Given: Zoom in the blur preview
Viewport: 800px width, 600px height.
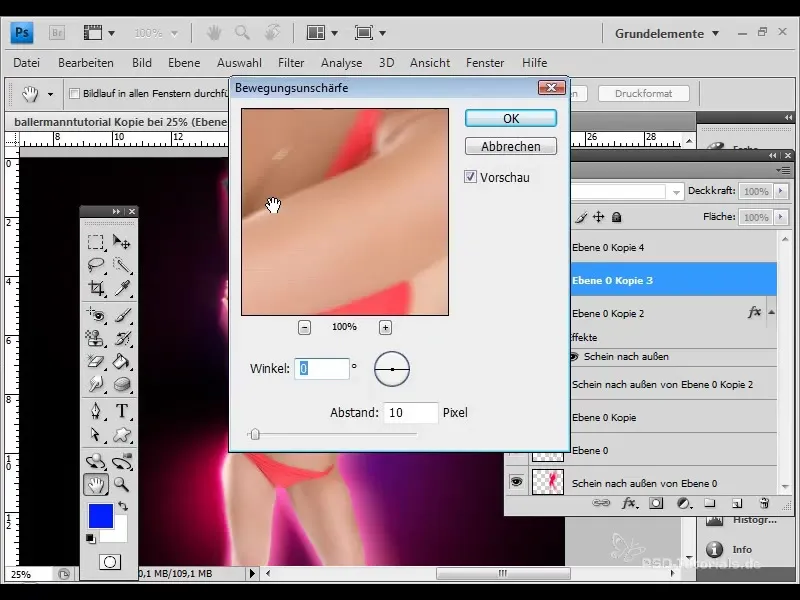Looking at the screenshot, I should click(385, 328).
